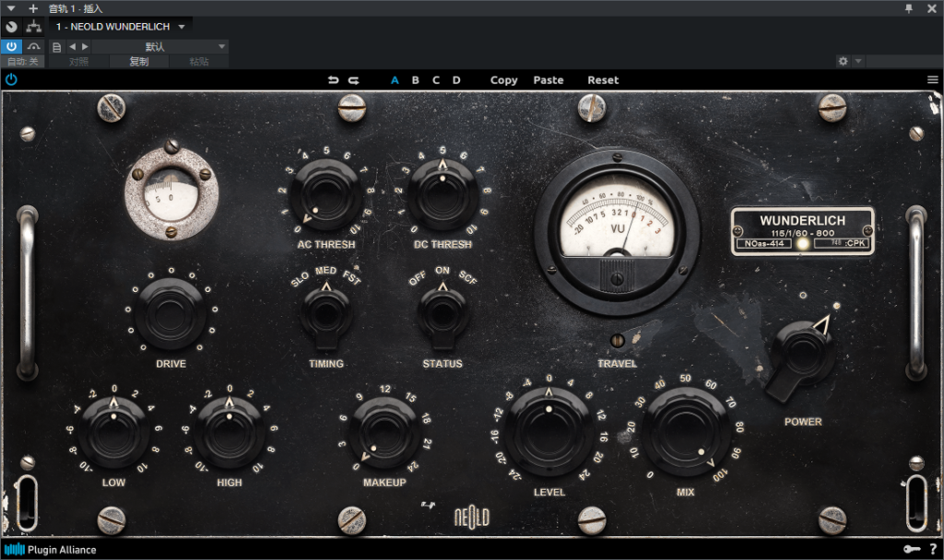Go to previous preset arrow
Viewport: 944px width, 560px height.
72,46
